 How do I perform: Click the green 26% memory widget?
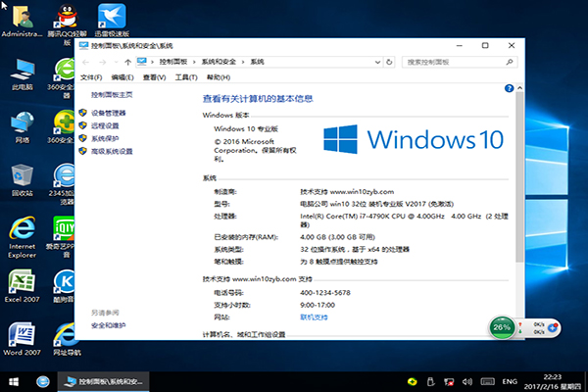tap(503, 325)
